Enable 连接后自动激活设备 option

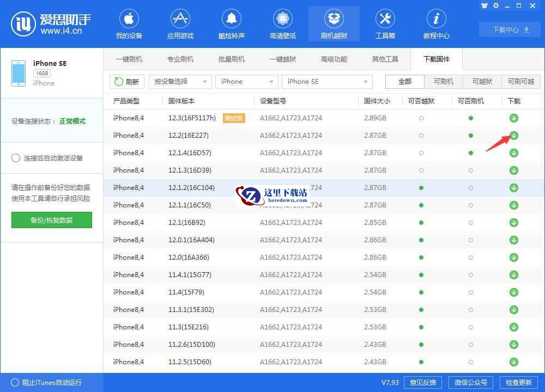(16, 158)
